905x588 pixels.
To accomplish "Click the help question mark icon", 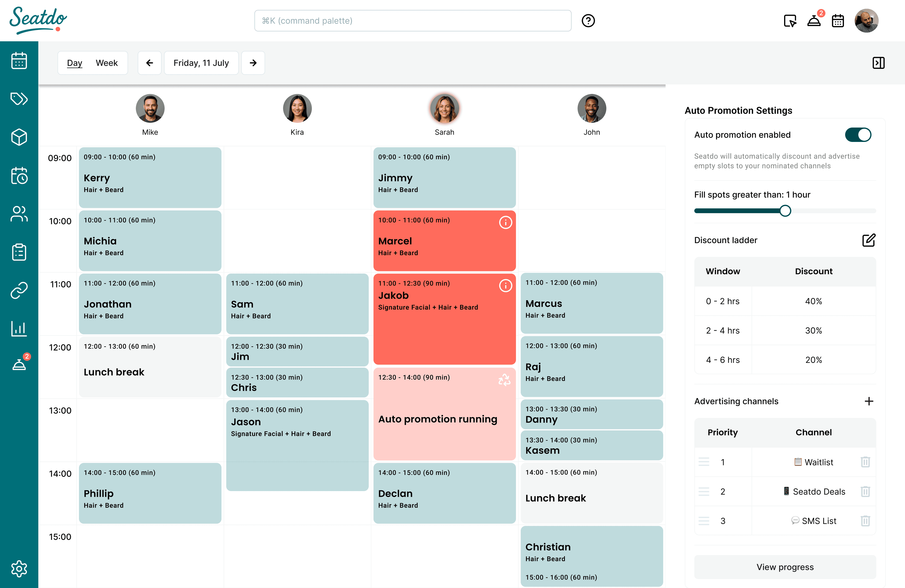I will [x=588, y=21].
